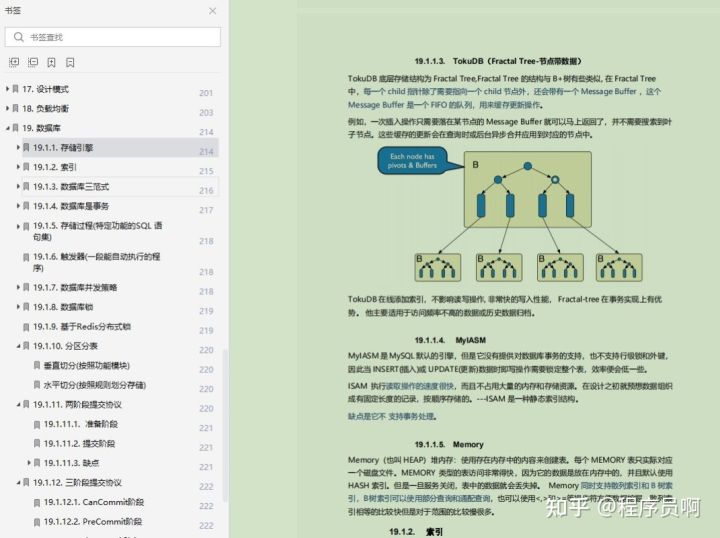Select bookmark 19.1.6. 触发器
720x538 pixels.
pos(96,262)
